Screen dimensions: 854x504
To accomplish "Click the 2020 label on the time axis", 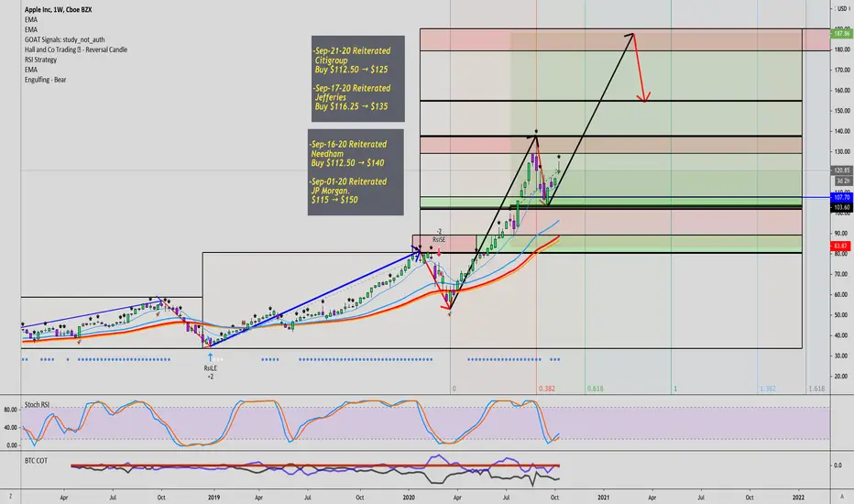I will click(x=409, y=498).
